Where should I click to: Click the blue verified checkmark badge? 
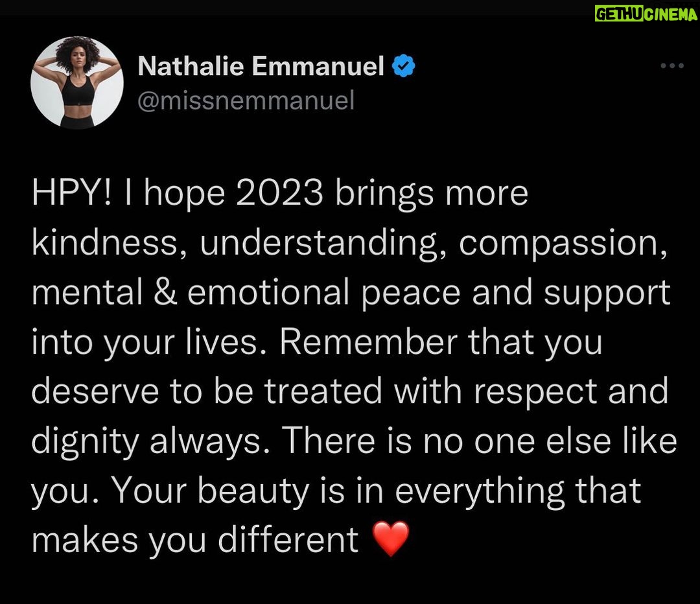(x=404, y=65)
